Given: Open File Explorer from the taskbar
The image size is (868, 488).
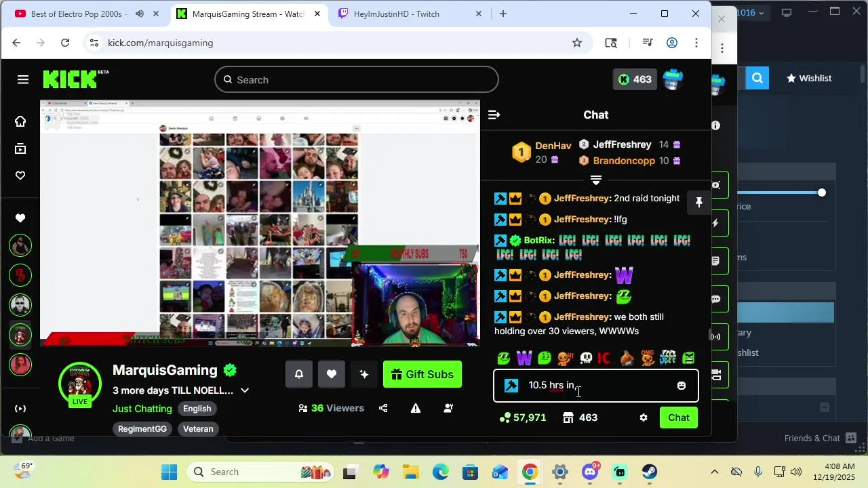Looking at the screenshot, I should pyautogui.click(x=411, y=472).
